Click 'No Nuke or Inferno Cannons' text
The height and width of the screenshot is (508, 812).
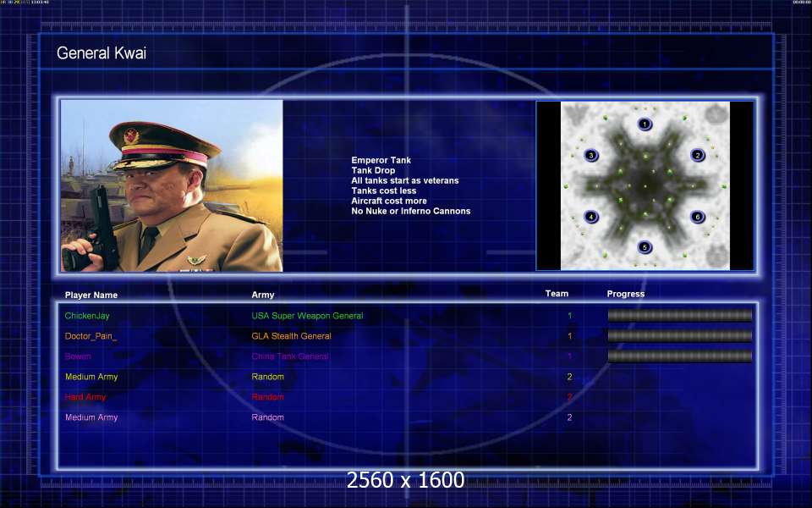(x=411, y=211)
